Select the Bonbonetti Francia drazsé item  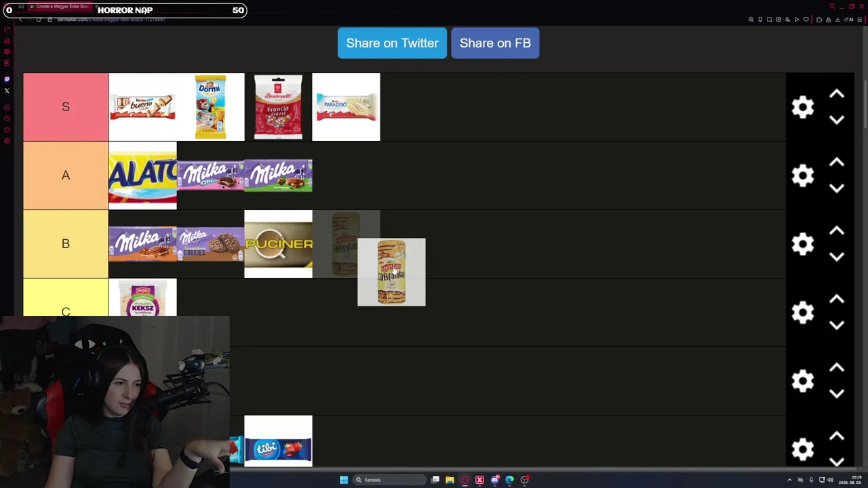pos(278,107)
